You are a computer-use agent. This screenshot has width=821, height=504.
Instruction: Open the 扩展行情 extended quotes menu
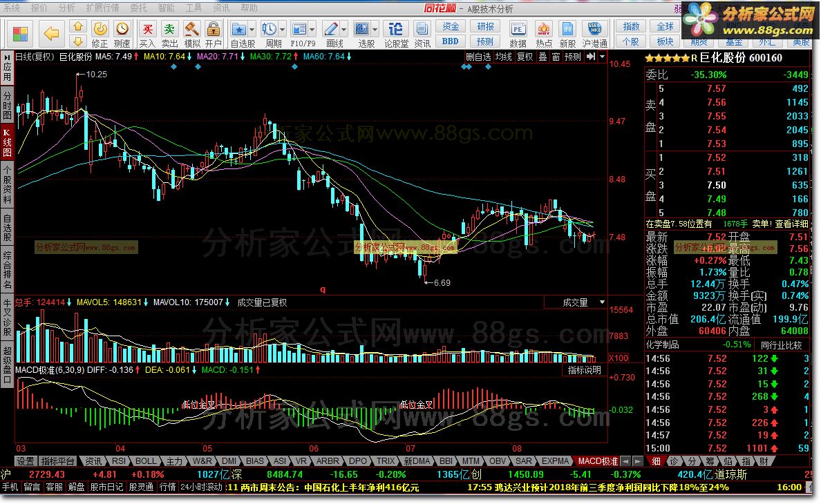tap(102, 8)
